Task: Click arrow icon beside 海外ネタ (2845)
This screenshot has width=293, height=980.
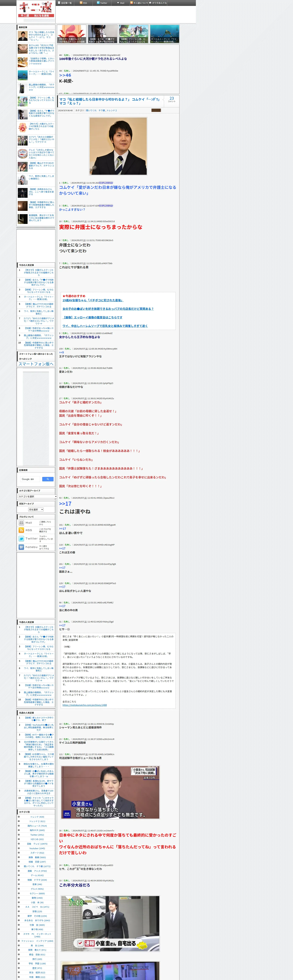Action: 19,830
